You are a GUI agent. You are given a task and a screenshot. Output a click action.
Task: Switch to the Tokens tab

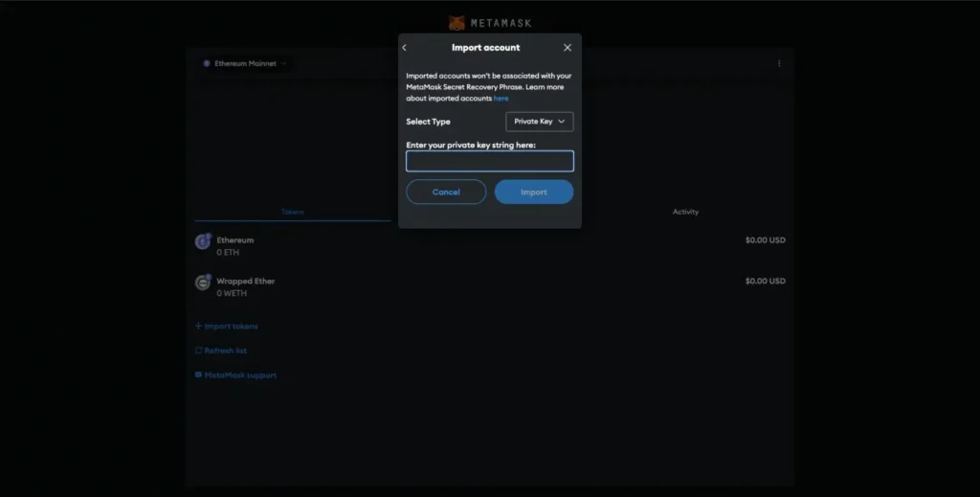293,212
